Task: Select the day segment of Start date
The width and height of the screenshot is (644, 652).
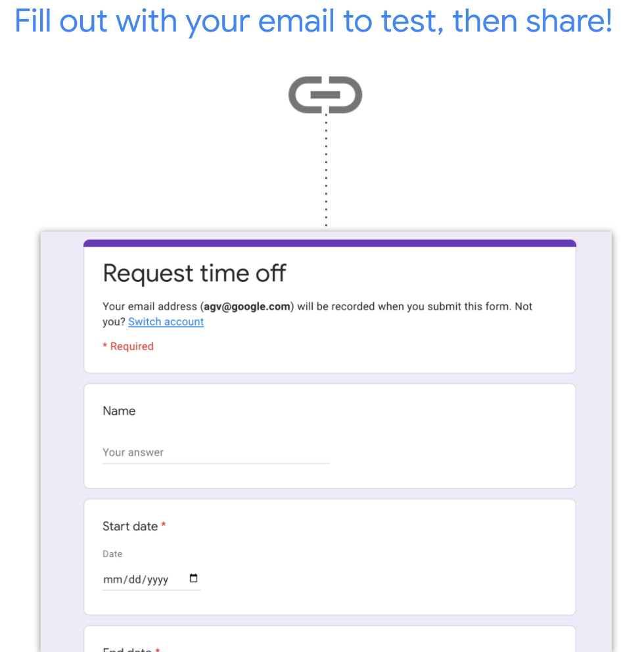Action: (x=135, y=580)
